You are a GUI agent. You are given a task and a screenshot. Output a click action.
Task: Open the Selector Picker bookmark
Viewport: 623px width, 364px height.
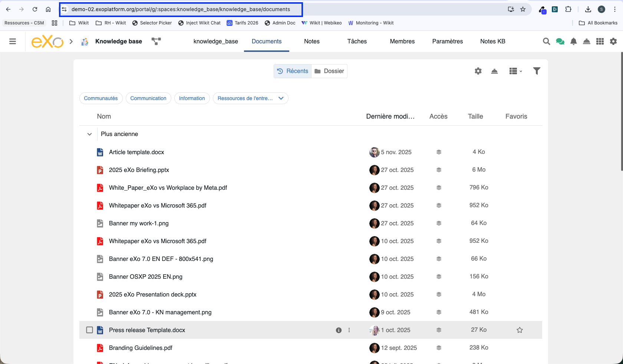152,23
